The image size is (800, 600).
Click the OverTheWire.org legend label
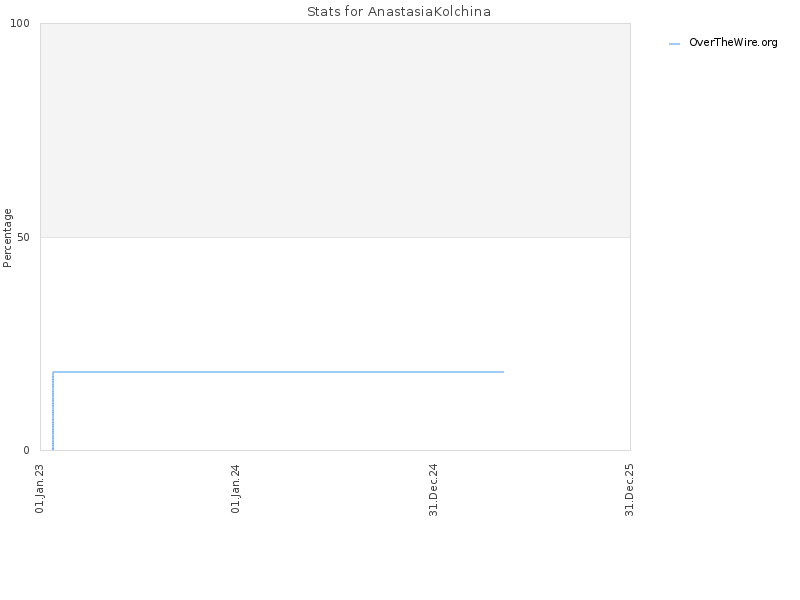[733, 43]
